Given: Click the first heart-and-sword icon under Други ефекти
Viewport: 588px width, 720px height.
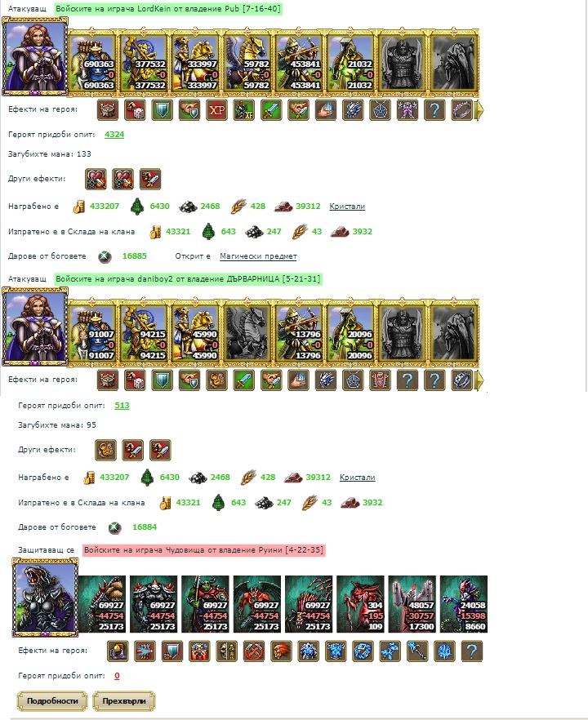Looking at the screenshot, I should coord(96,179).
